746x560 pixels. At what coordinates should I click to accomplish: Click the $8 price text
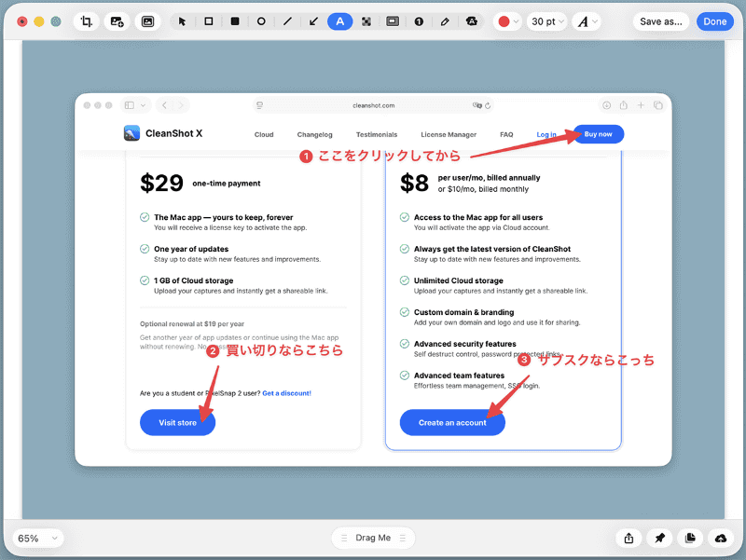tap(414, 183)
